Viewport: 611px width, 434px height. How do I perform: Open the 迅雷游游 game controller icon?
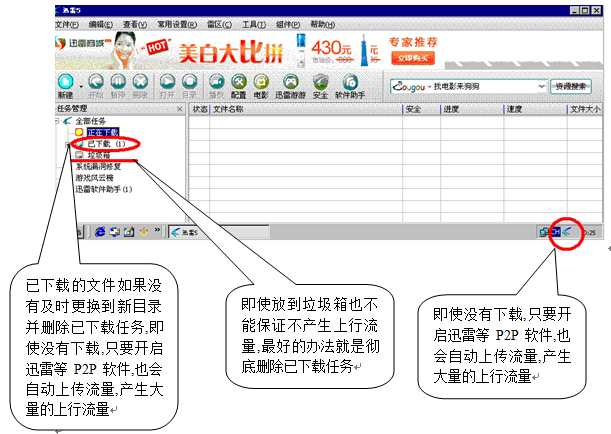(291, 82)
